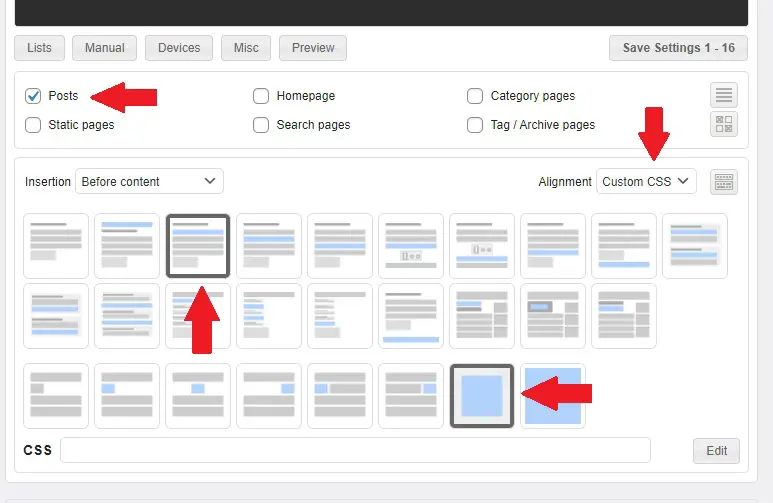Viewport: 773px width, 503px height.
Task: Tick the Tag / Archive pages checkbox
Action: tap(475, 125)
